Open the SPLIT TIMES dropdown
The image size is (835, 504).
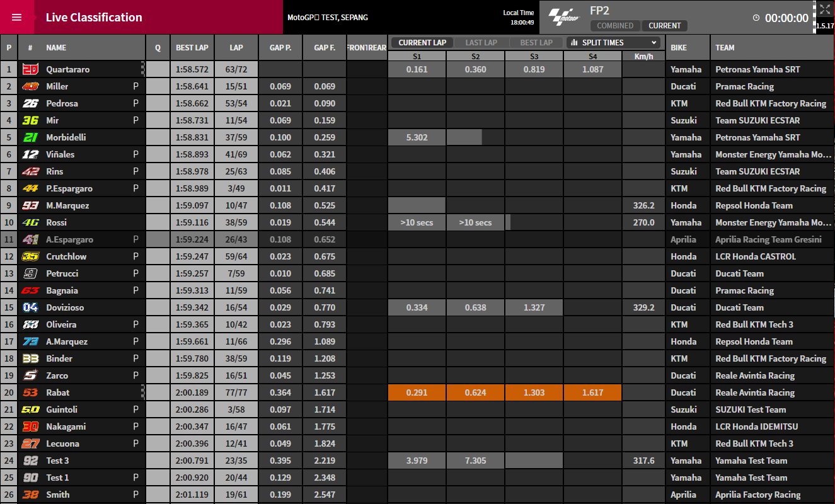tap(613, 42)
